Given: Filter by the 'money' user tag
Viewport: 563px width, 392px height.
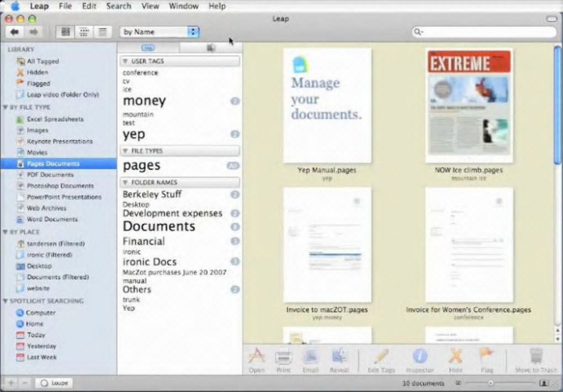Looking at the screenshot, I should (144, 101).
